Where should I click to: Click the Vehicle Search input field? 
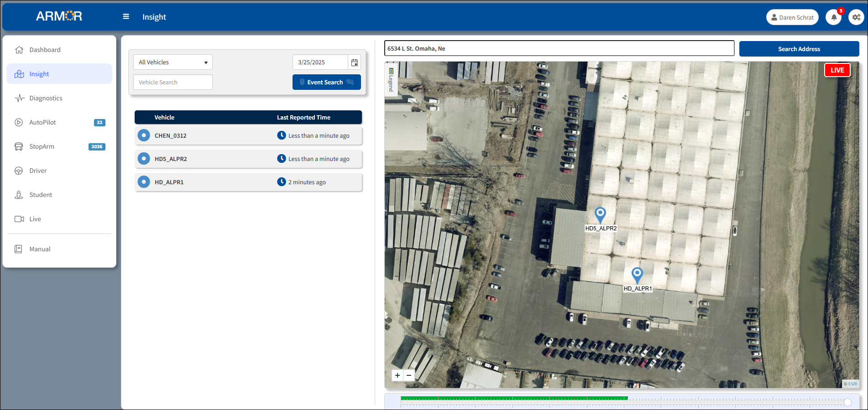click(173, 82)
